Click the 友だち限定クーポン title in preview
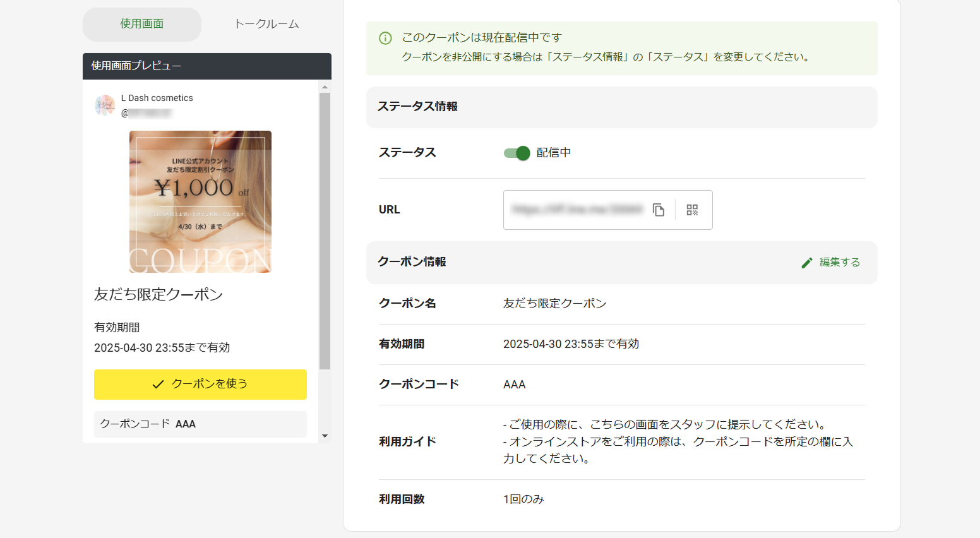This screenshot has height=538, width=980. (158, 294)
